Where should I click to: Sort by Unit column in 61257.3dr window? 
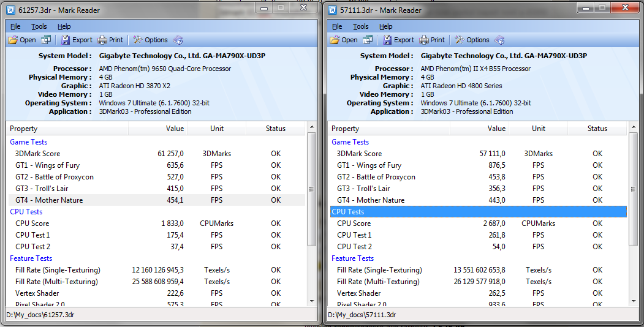pos(217,129)
